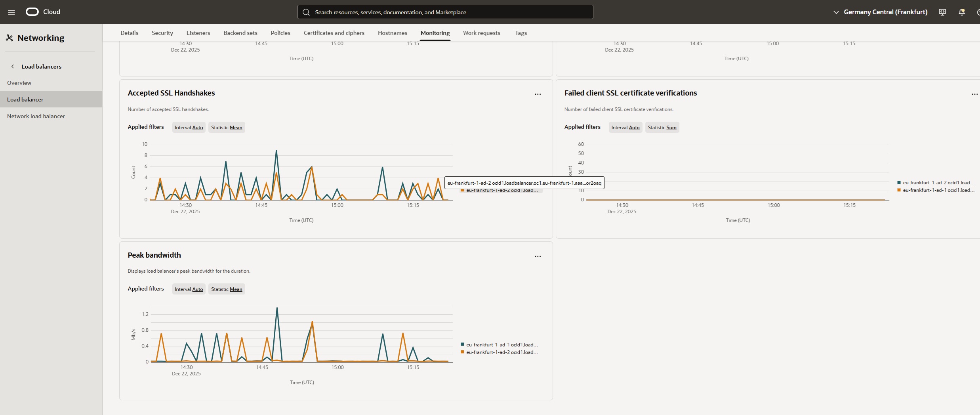Viewport: 980px width, 415px height.
Task: Open Accepted SSL Handshakes options menu
Action: click(x=538, y=94)
